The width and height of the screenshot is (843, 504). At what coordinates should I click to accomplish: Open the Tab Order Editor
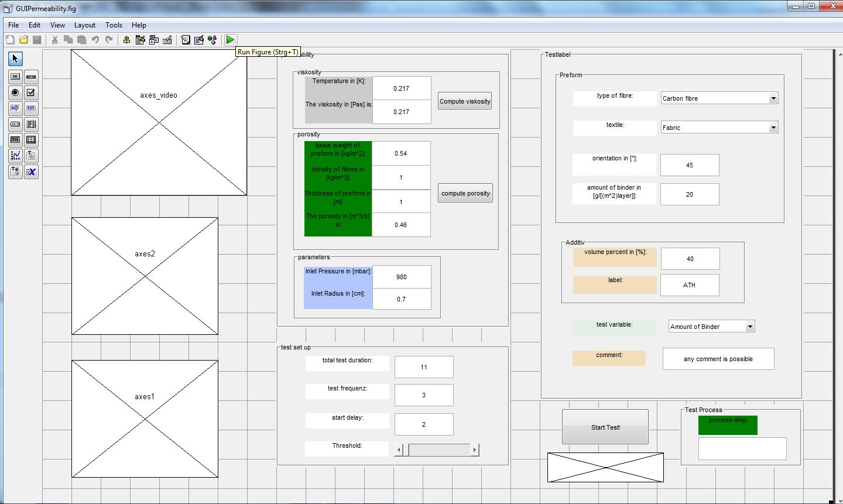[x=154, y=40]
